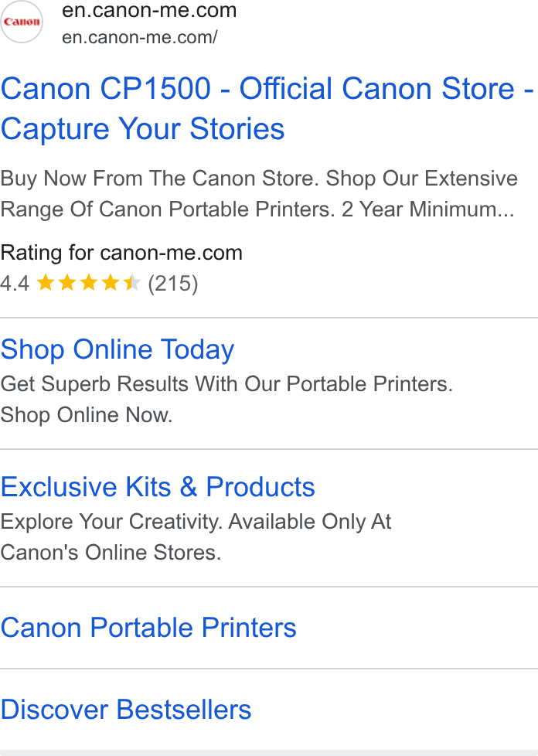Click the first gold rating star
The image size is (538, 756).
coord(46,283)
